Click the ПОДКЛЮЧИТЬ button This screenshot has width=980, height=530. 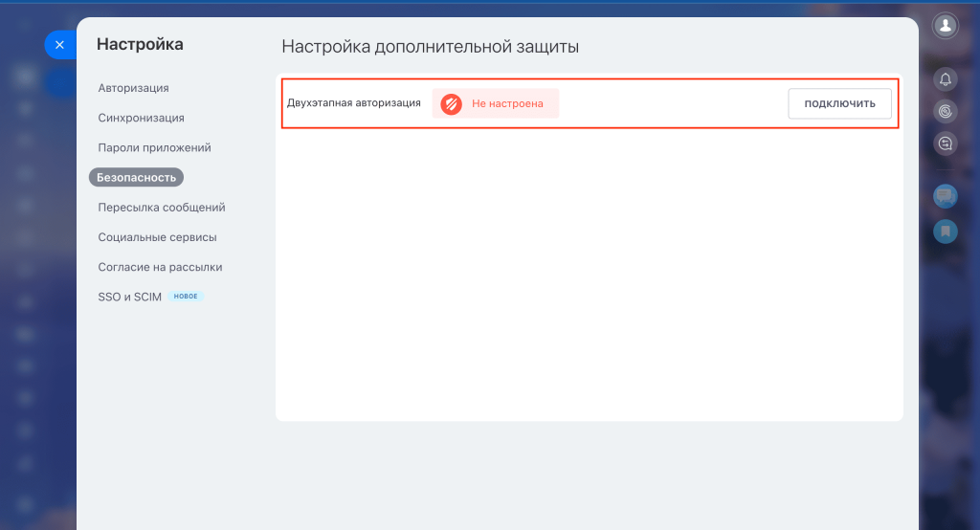(839, 103)
